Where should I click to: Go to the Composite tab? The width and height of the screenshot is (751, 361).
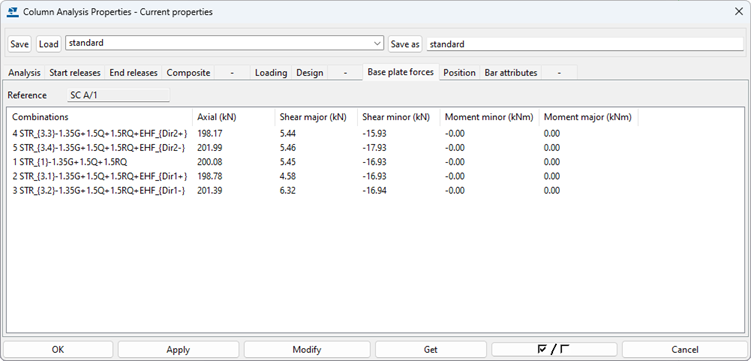point(188,73)
